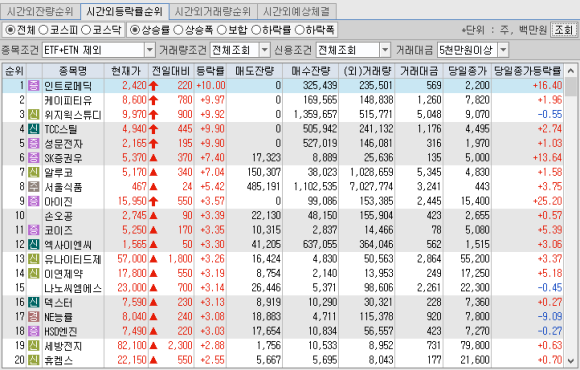
Task: Select the 손오공 stock name
Action: pos(58,216)
